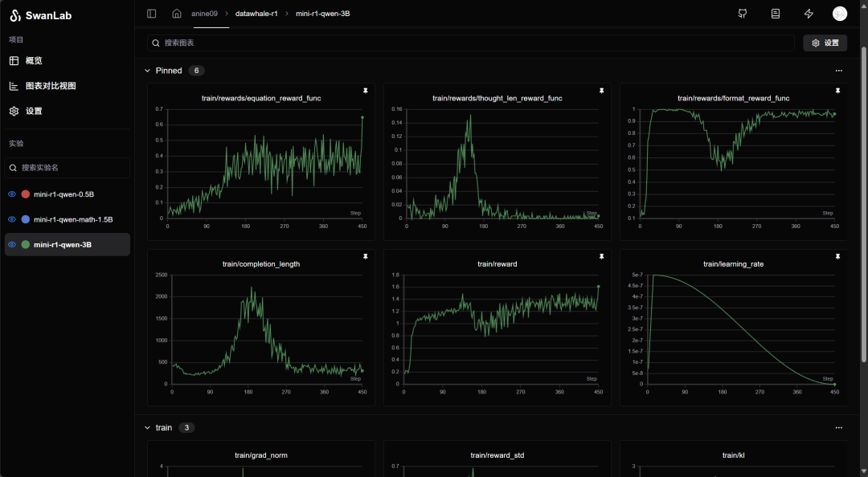Open Pinned section more options menu
The width and height of the screenshot is (868, 477).
point(838,71)
